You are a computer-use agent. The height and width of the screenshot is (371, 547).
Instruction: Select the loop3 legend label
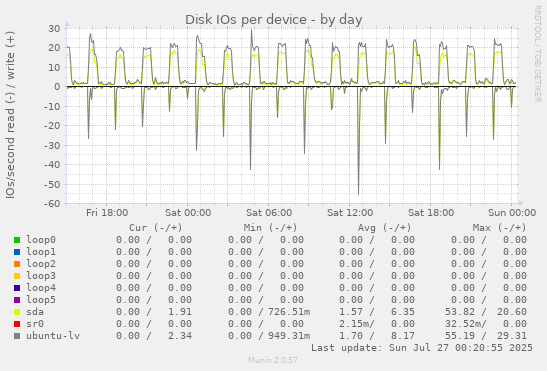[41, 276]
